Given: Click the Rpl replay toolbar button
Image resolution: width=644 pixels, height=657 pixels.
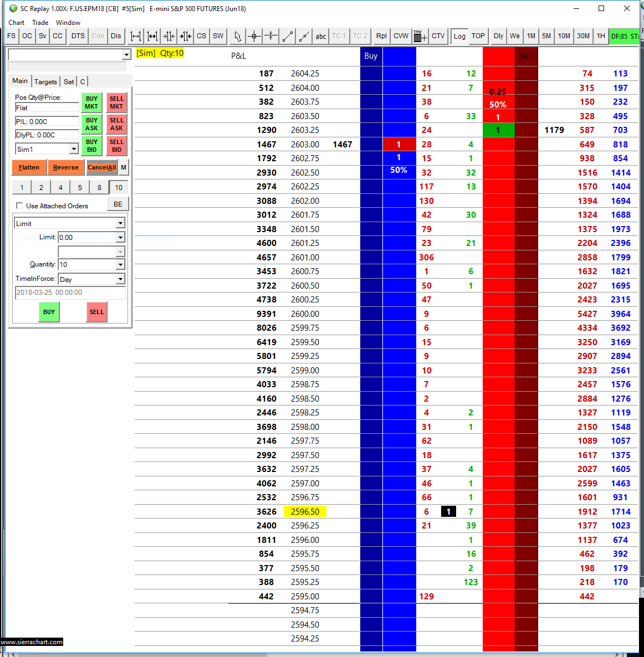Looking at the screenshot, I should (x=381, y=36).
